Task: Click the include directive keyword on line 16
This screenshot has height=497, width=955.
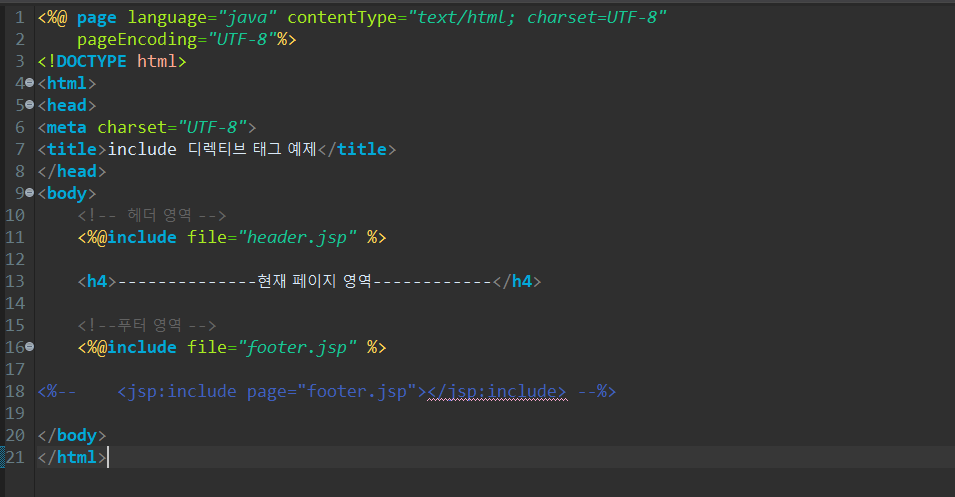Action: point(142,347)
